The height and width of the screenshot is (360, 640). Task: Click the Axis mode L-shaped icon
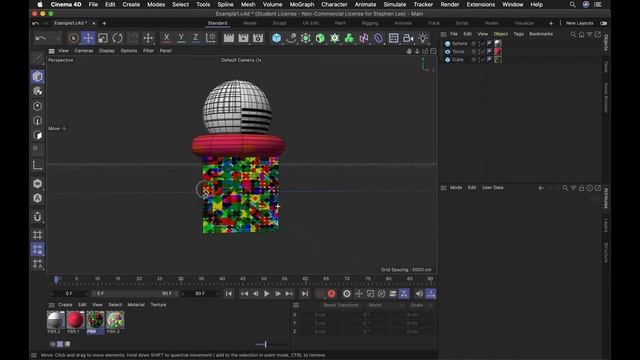click(x=38, y=165)
